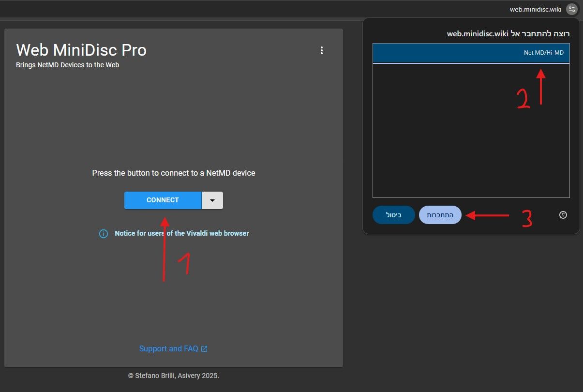Screen dimensions: 583x392
Task: Click the web.minidisc.wiki address text
Action: 536,9
